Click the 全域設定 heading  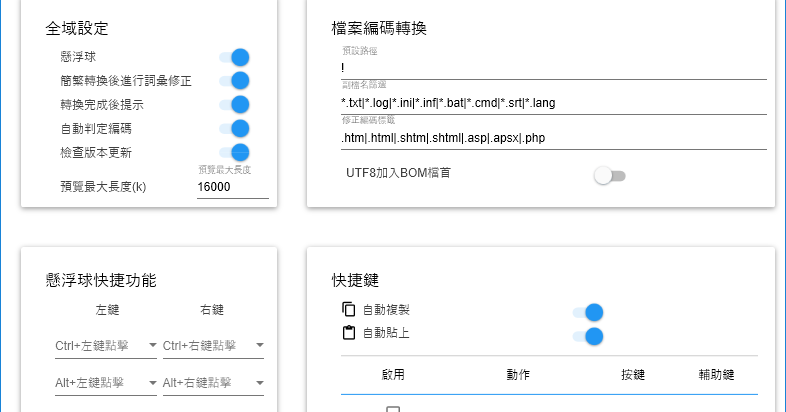[x=77, y=29]
